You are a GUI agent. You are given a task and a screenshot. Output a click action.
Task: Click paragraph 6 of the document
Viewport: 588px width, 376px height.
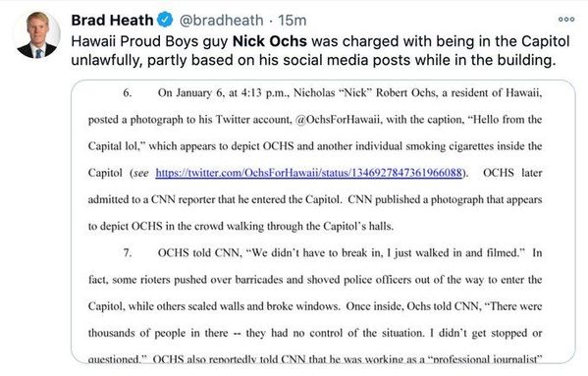tap(315, 159)
